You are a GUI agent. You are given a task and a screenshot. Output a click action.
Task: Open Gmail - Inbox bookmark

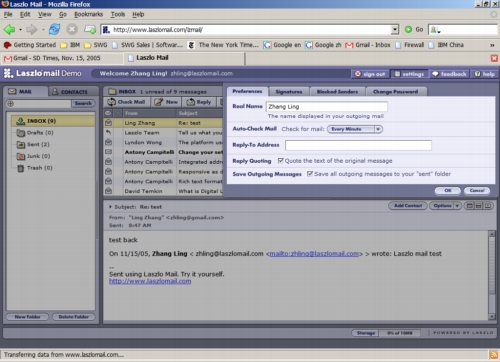click(368, 45)
